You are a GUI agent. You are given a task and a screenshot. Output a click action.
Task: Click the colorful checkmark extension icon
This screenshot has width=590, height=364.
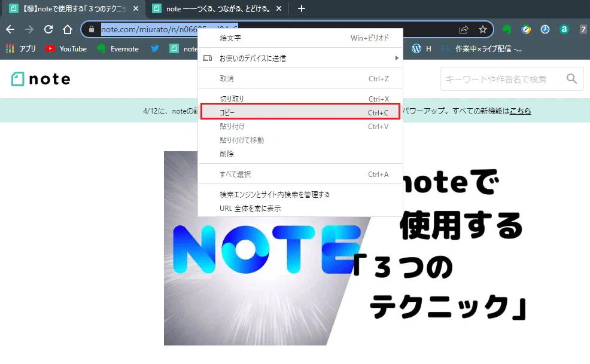click(526, 29)
